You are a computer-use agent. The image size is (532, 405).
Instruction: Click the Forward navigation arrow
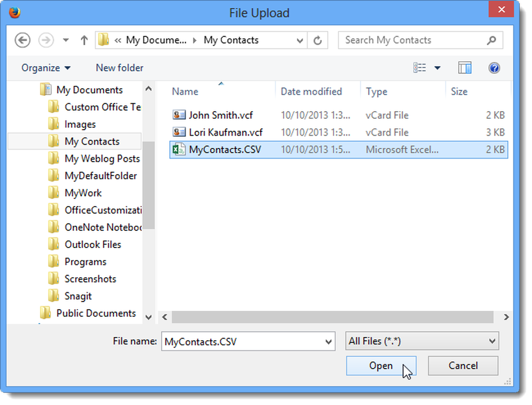(x=46, y=40)
